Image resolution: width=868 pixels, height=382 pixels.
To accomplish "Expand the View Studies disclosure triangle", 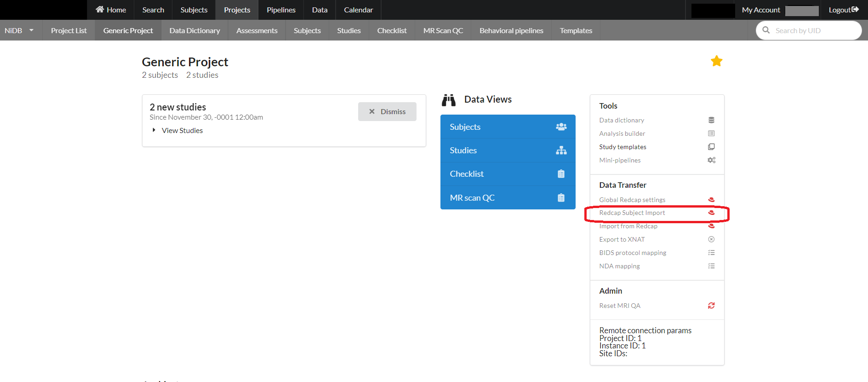I will pos(154,130).
